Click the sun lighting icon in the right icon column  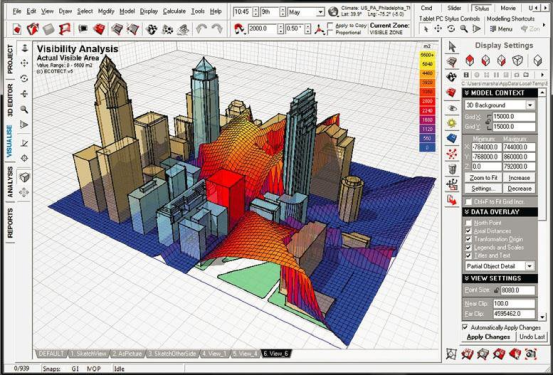coord(452,123)
